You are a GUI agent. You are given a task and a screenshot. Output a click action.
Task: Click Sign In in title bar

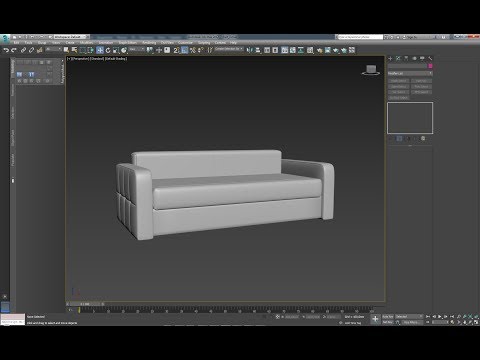(412, 37)
